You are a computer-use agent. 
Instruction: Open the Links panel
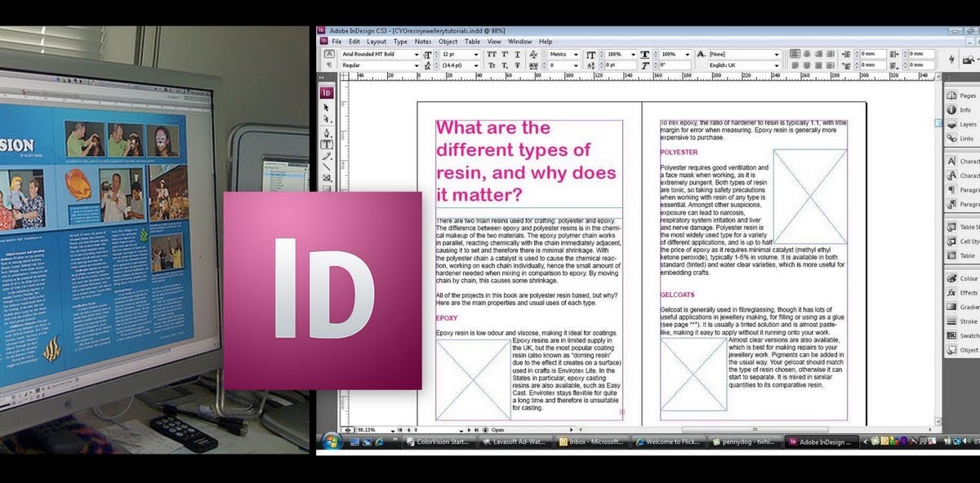coord(962,138)
